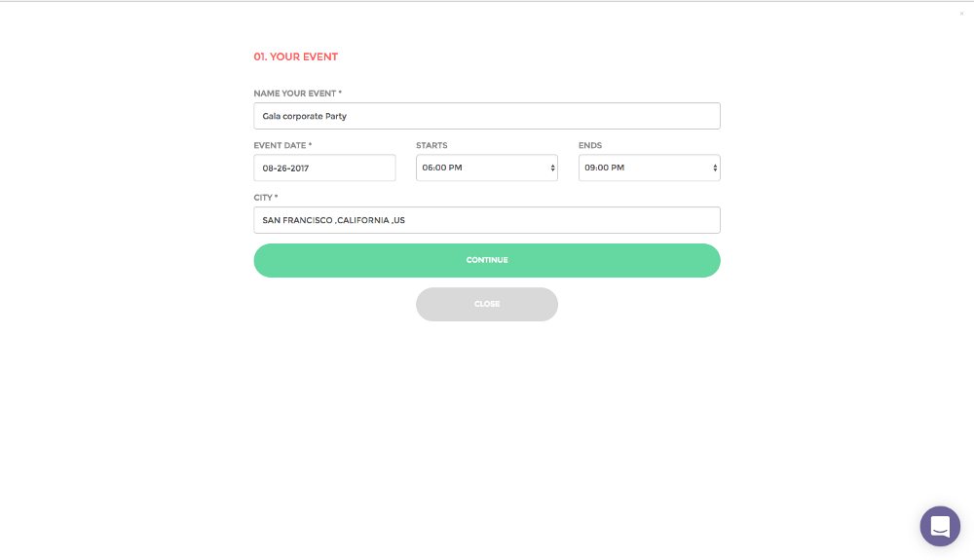Click the up-down arrows on the Ends selector

click(715, 168)
